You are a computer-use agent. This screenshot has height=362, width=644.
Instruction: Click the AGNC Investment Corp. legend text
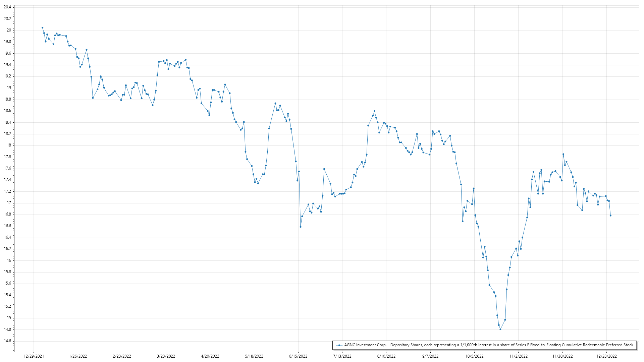point(488,345)
